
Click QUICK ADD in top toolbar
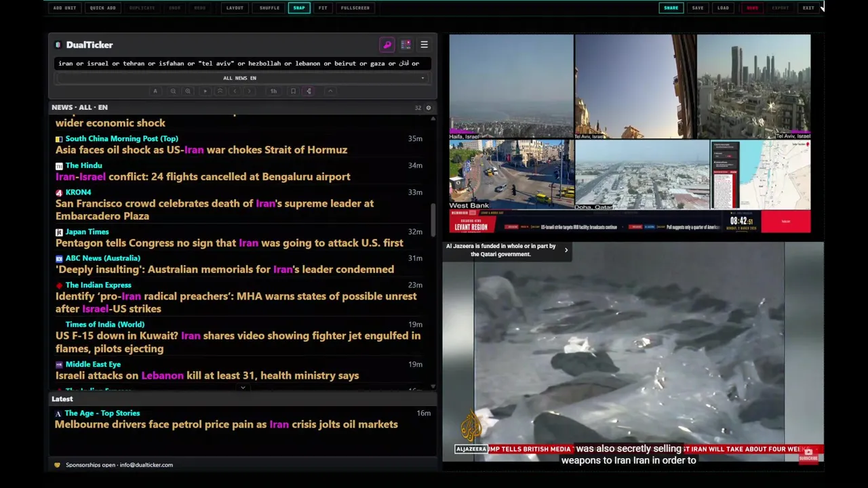pos(102,8)
